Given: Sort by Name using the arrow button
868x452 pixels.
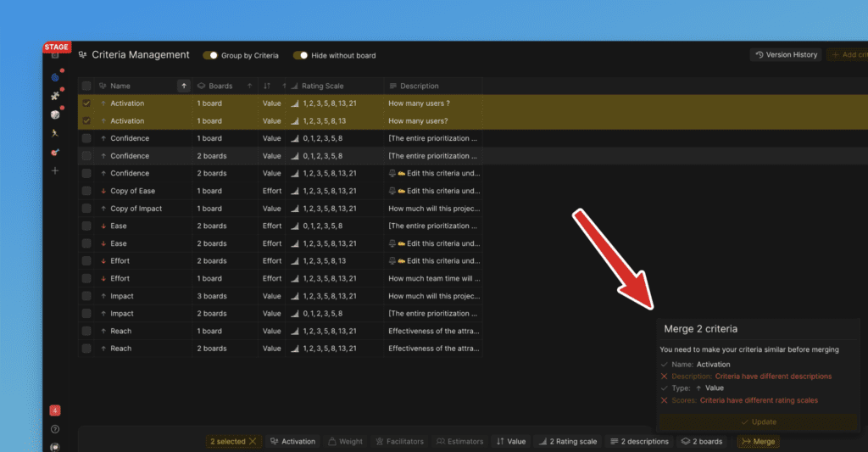Looking at the screenshot, I should click(184, 86).
